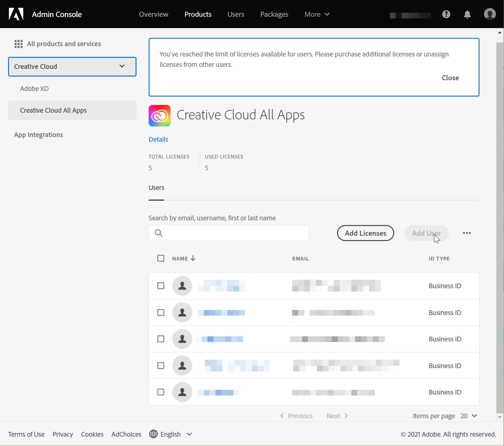Open the user profile avatar
Screen dimensions: 504x446
[x=490, y=14]
